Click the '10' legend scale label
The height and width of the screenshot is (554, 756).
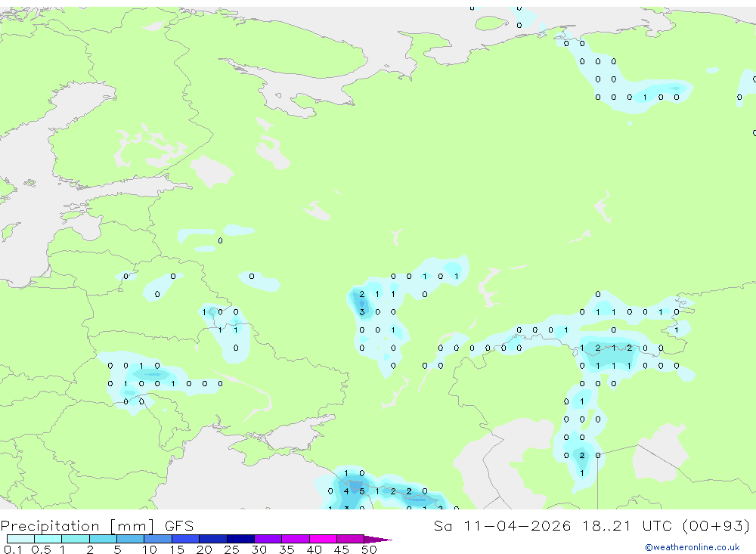pos(150,549)
